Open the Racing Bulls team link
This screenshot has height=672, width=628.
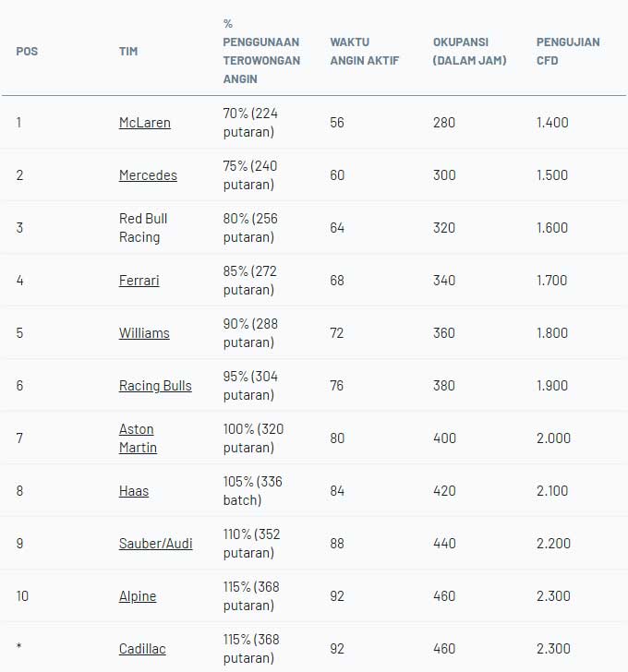(x=155, y=386)
